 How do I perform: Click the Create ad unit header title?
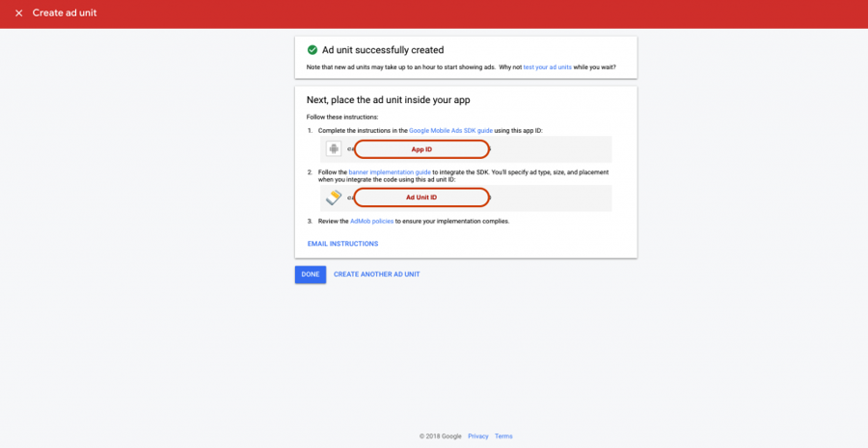[x=65, y=13]
